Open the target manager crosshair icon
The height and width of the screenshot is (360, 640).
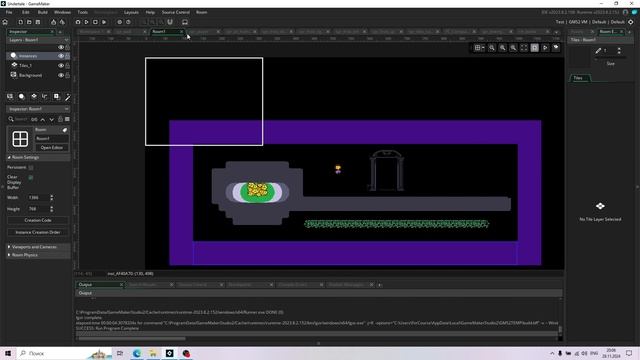[x=631, y=22]
